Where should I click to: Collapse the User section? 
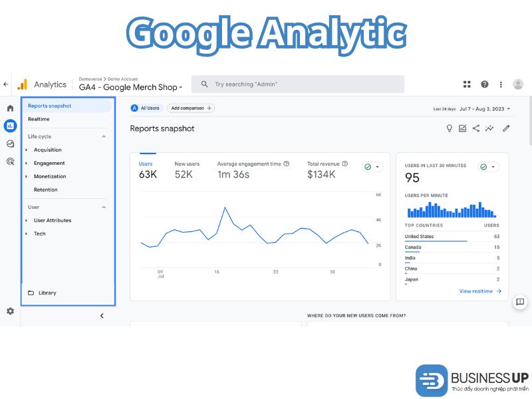click(x=104, y=207)
